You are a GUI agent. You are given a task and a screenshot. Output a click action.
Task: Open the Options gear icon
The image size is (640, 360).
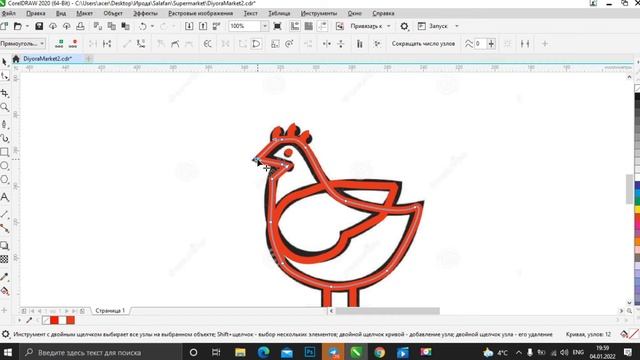[x=404, y=26]
